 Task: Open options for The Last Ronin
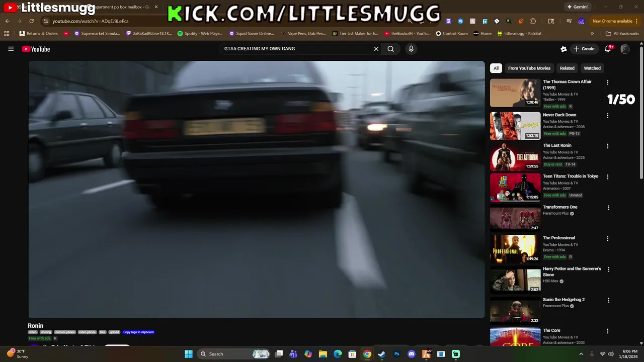click(607, 146)
